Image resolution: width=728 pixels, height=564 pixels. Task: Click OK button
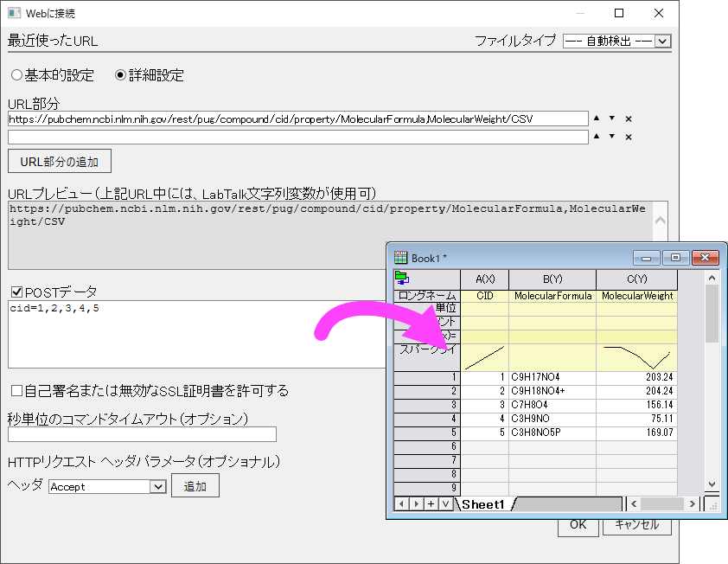coord(578,524)
